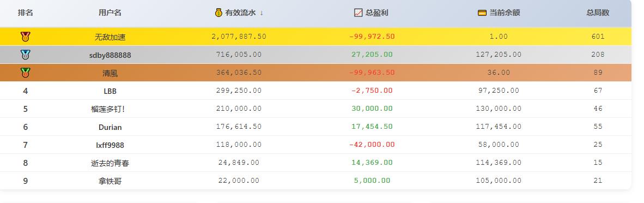644x203 pixels.
Task: Click balance value 36.00
Action: click(499, 73)
